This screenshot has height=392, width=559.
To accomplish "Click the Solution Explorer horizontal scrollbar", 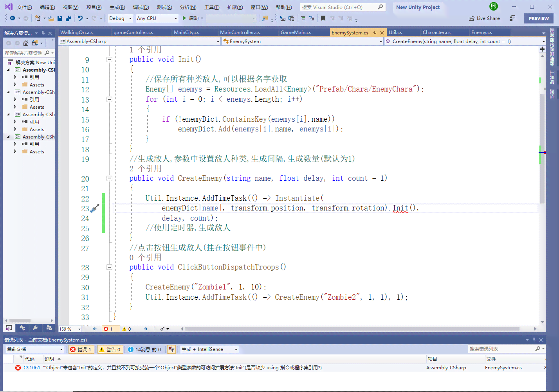I will (20, 320).
